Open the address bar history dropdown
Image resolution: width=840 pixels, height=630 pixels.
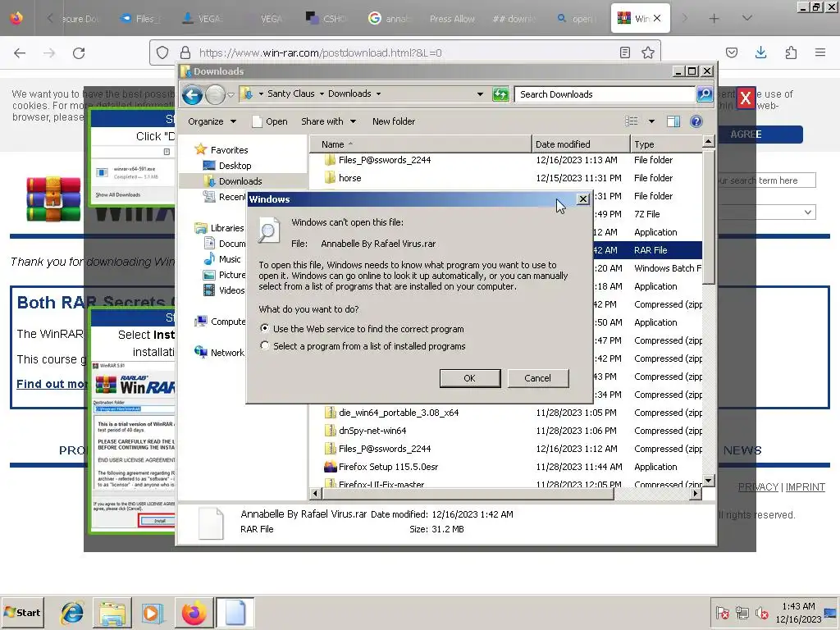[480, 94]
